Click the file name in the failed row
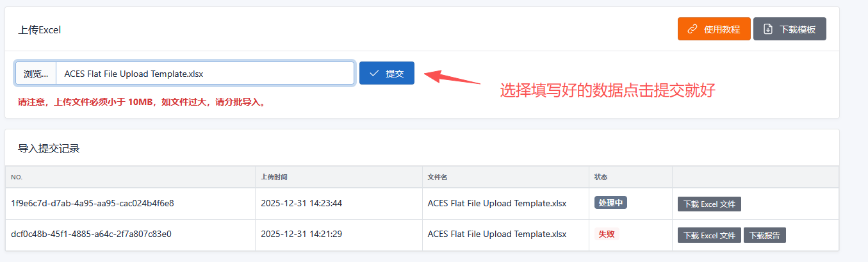 (497, 234)
